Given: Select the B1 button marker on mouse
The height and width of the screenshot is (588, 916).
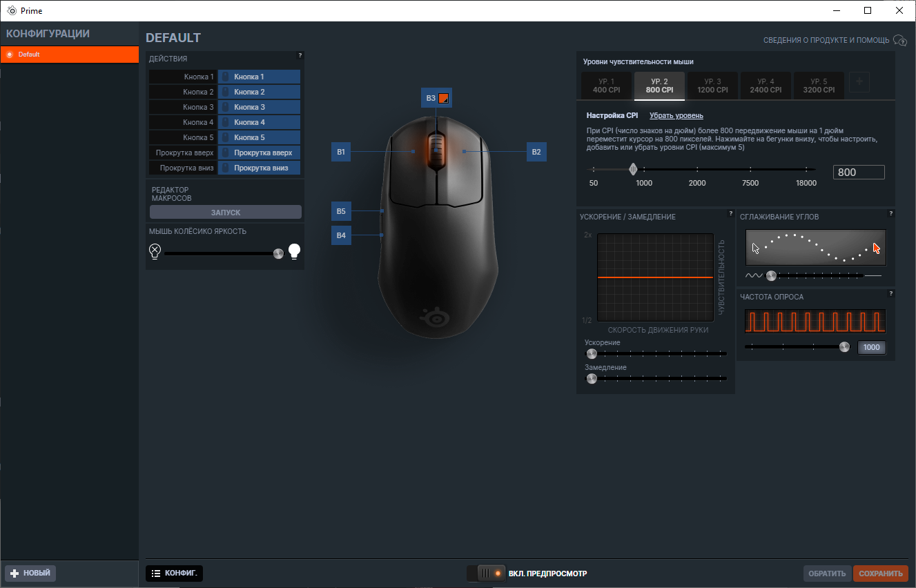Looking at the screenshot, I should pyautogui.click(x=341, y=151).
